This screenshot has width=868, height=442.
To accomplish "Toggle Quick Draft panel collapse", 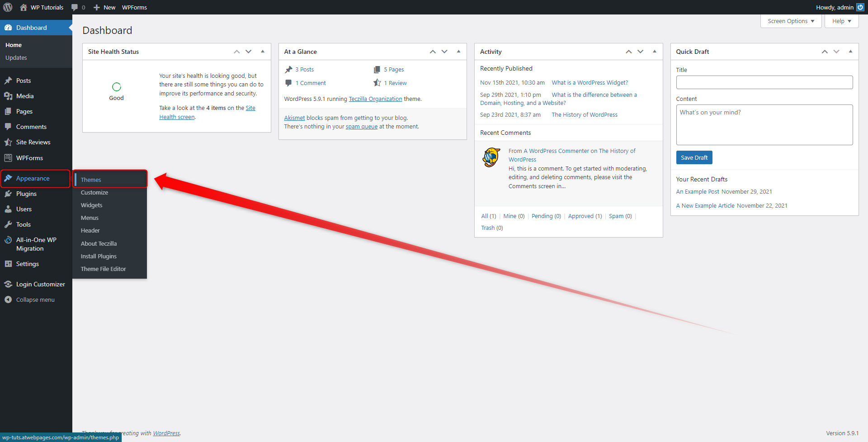I will click(x=850, y=52).
